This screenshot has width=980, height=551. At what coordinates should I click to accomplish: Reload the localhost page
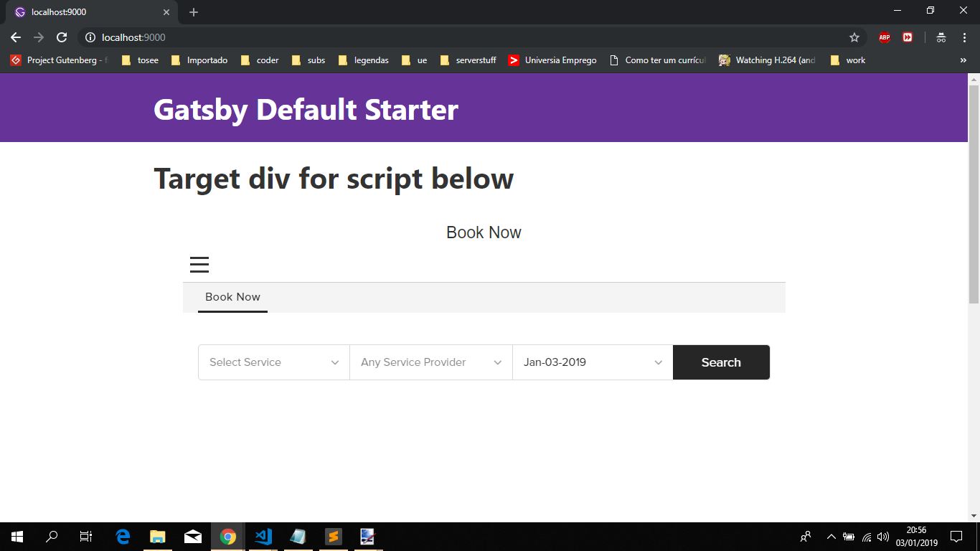click(62, 37)
